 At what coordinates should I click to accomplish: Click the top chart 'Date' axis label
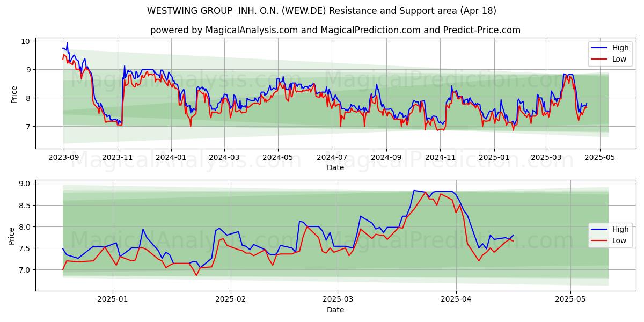335,168
